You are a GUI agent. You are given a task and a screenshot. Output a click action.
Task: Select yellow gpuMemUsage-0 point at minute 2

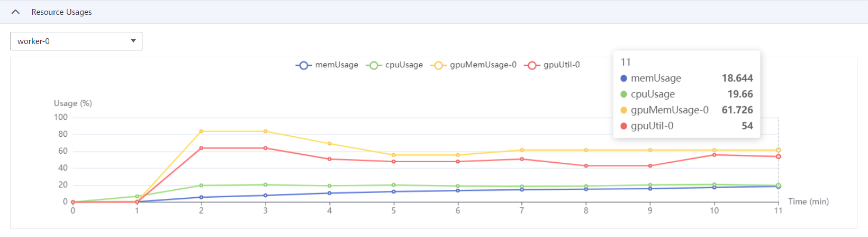pyautogui.click(x=201, y=131)
